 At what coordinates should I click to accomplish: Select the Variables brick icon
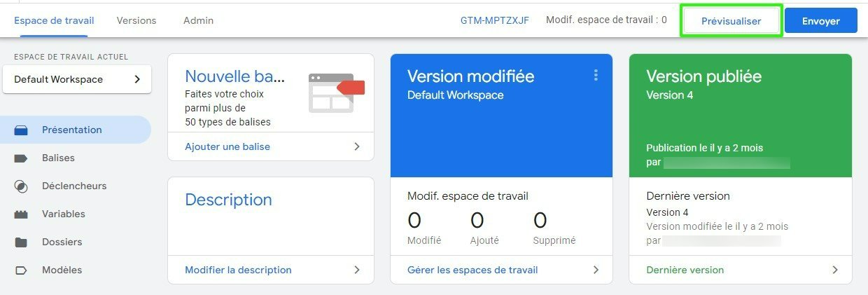[x=21, y=214]
